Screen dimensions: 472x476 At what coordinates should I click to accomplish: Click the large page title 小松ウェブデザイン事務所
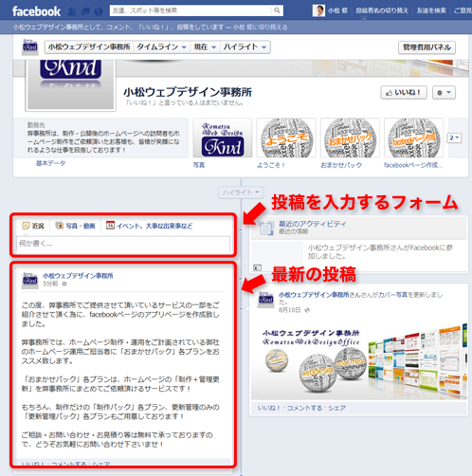(188, 92)
